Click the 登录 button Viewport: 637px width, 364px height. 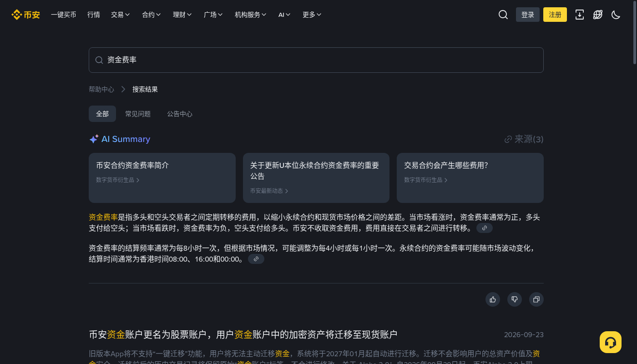[x=528, y=15]
